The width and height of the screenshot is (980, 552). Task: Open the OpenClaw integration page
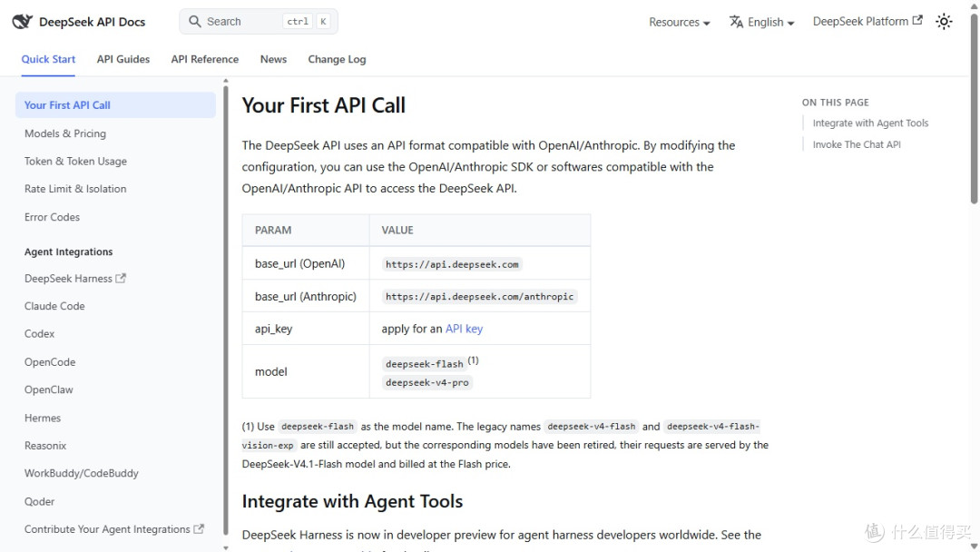(x=49, y=389)
